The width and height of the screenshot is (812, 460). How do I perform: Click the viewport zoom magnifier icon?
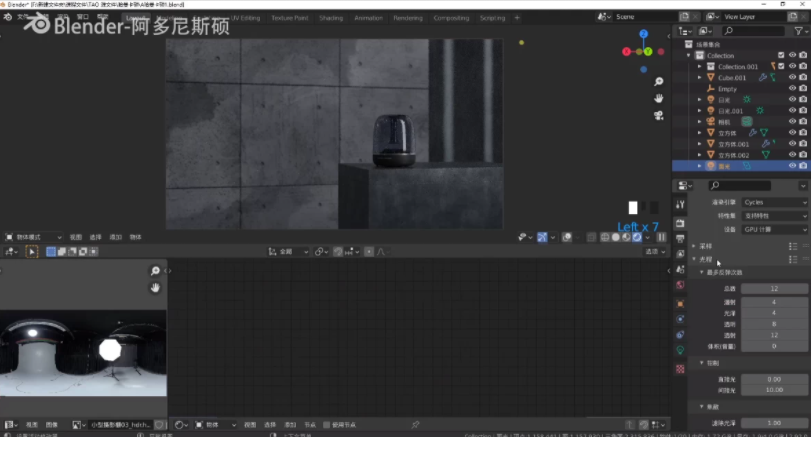click(x=658, y=82)
